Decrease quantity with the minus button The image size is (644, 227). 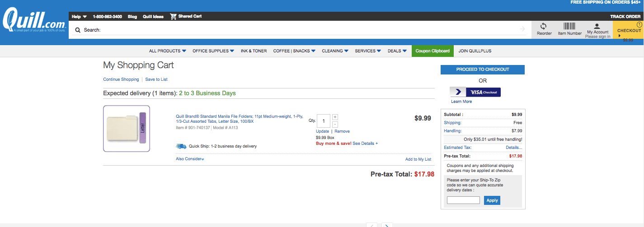[x=335, y=124]
